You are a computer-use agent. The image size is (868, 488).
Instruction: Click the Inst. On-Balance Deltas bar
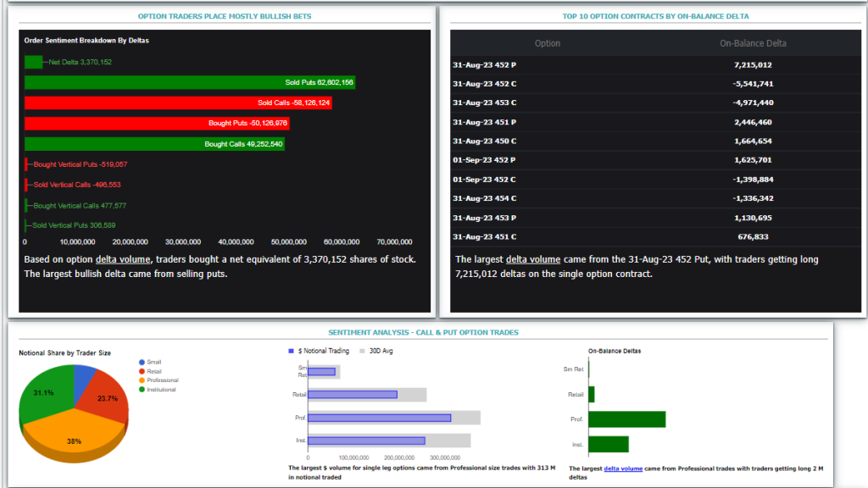tap(609, 444)
